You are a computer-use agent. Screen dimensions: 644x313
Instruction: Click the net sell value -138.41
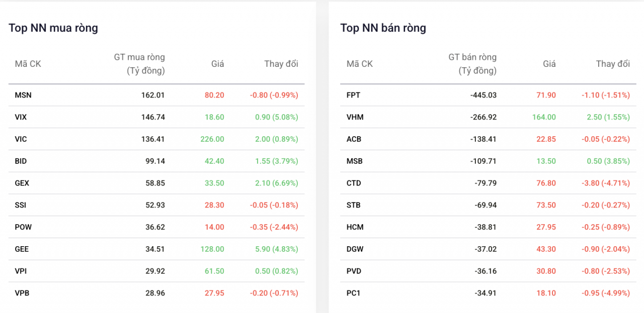tap(484, 139)
